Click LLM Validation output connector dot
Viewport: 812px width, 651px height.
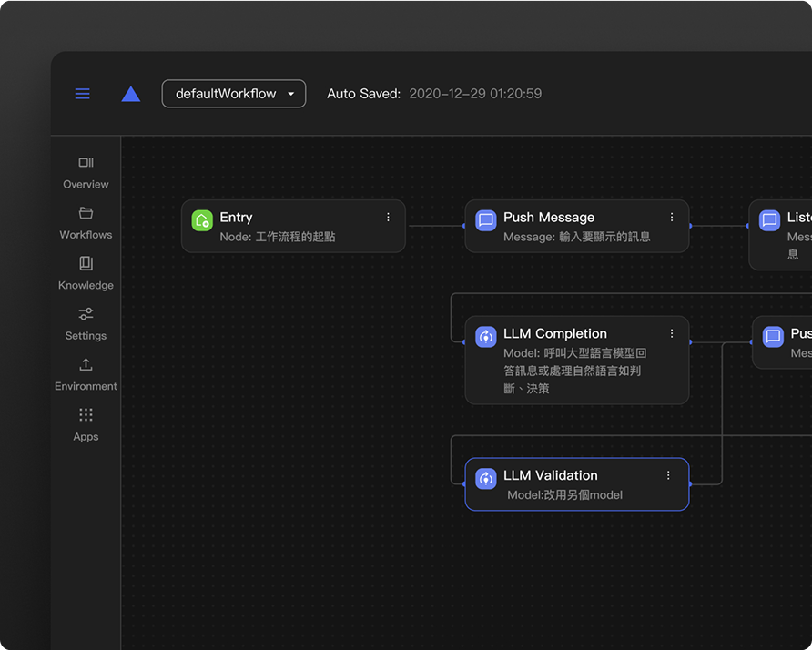coord(690,484)
